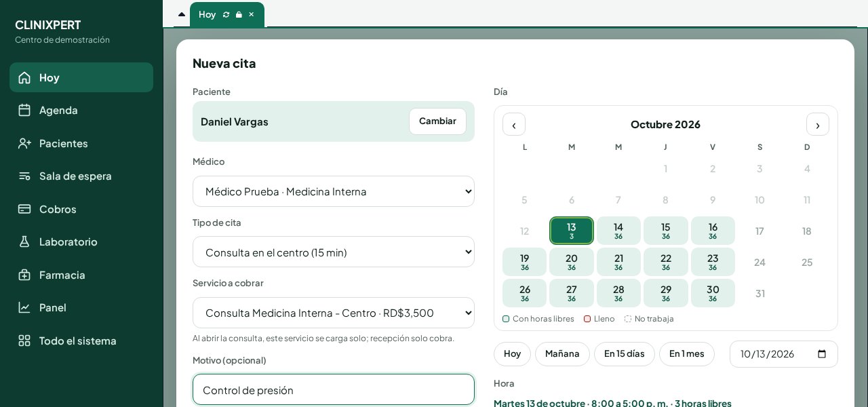Viewport: 868px width, 407px height.
Task: Focus the Motivo (opcional) text field
Action: click(x=334, y=389)
